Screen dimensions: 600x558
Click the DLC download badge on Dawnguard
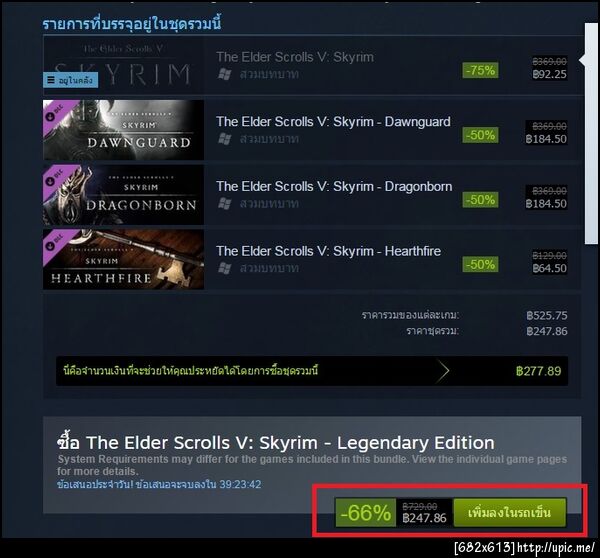[50, 116]
